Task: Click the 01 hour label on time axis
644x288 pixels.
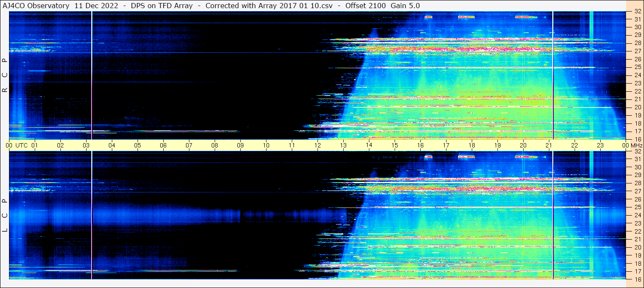Action: point(35,145)
